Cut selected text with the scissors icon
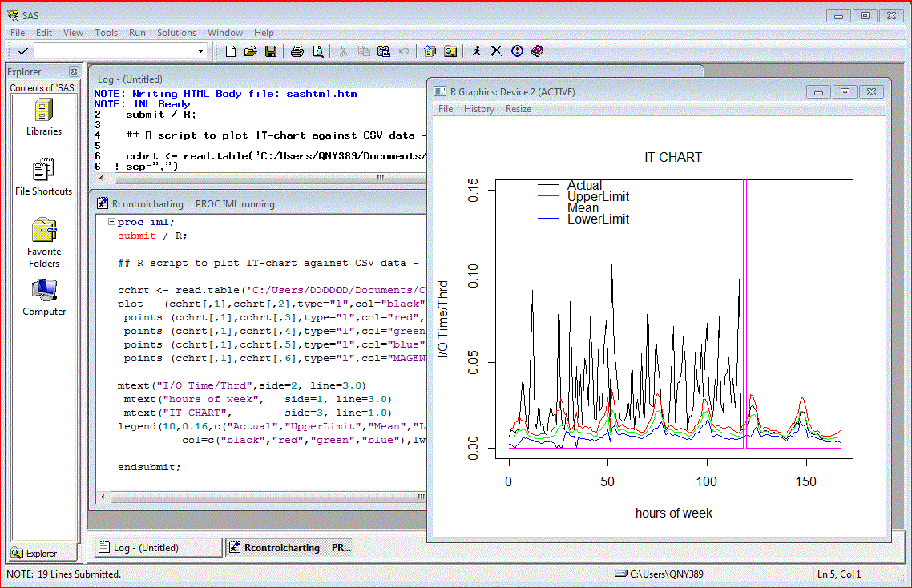Screen dimensions: 912x588 pyautogui.click(x=342, y=50)
